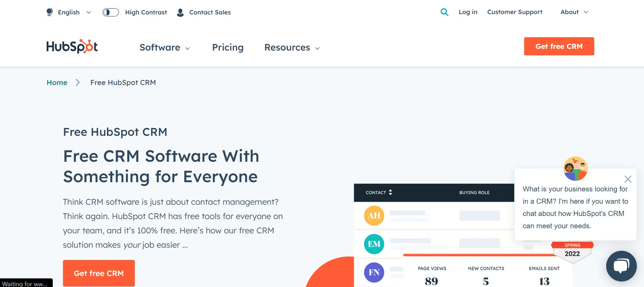The height and width of the screenshot is (287, 644).
Task: Go to the Pricing page
Action: (x=228, y=48)
